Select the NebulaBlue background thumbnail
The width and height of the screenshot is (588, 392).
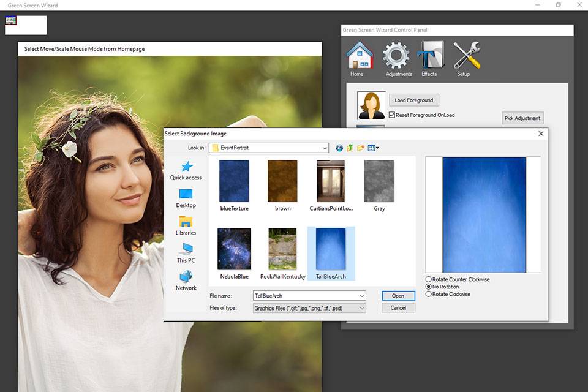pos(234,249)
